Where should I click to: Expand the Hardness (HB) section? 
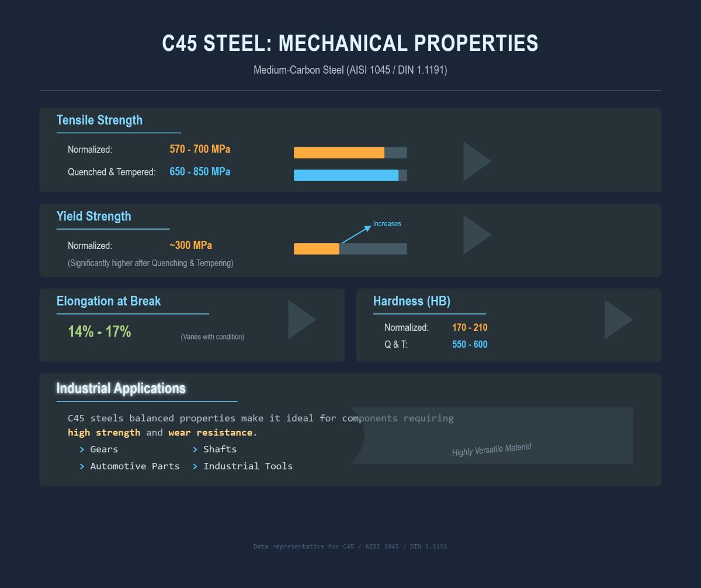(412, 301)
